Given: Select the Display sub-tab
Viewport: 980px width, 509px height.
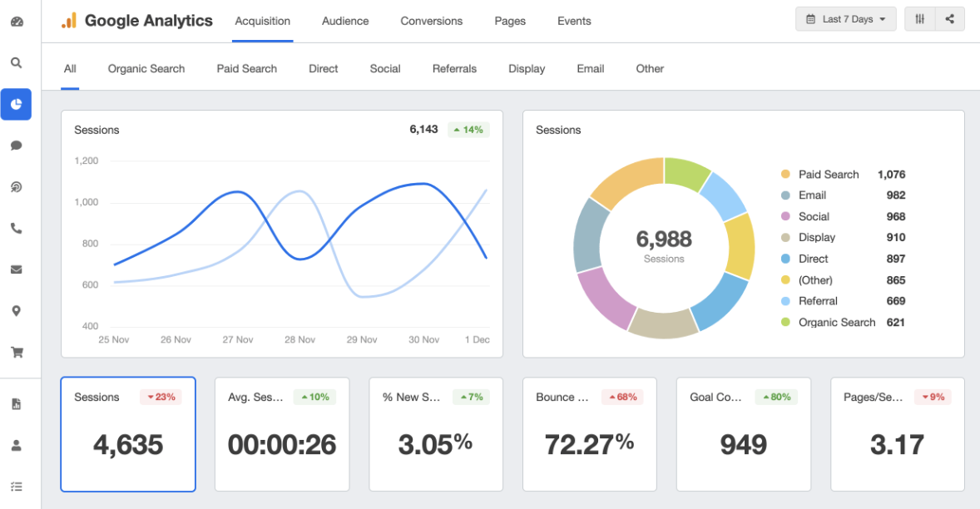Looking at the screenshot, I should [527, 69].
